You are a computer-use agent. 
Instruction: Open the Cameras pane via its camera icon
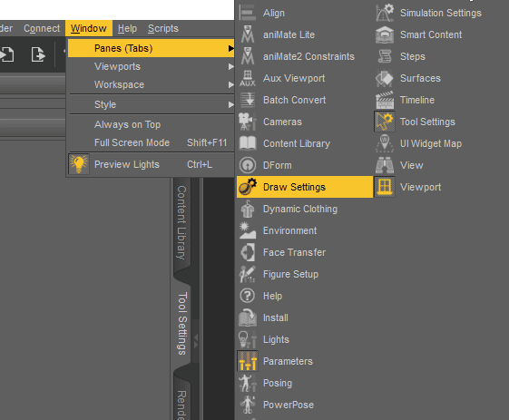pos(248,122)
